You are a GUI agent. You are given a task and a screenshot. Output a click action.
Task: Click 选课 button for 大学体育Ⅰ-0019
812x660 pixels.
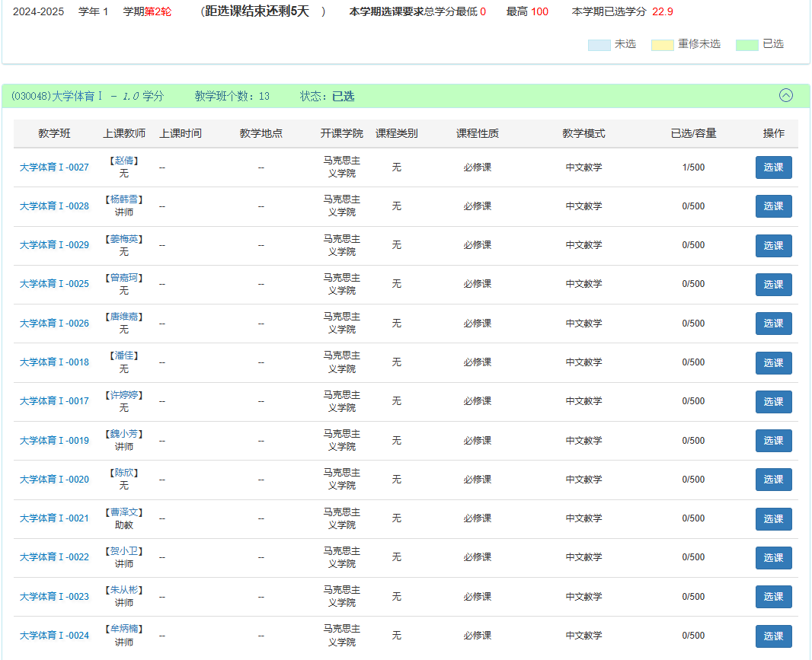point(773,441)
